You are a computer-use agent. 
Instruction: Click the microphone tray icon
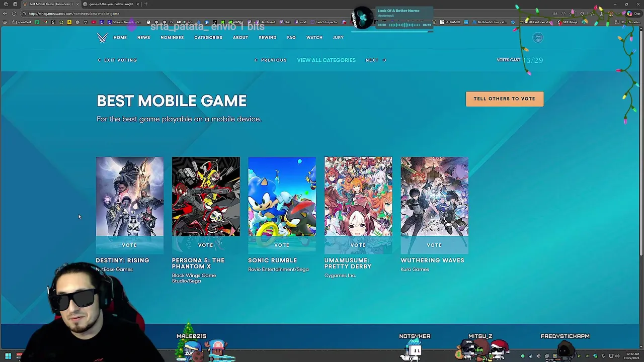(603, 356)
